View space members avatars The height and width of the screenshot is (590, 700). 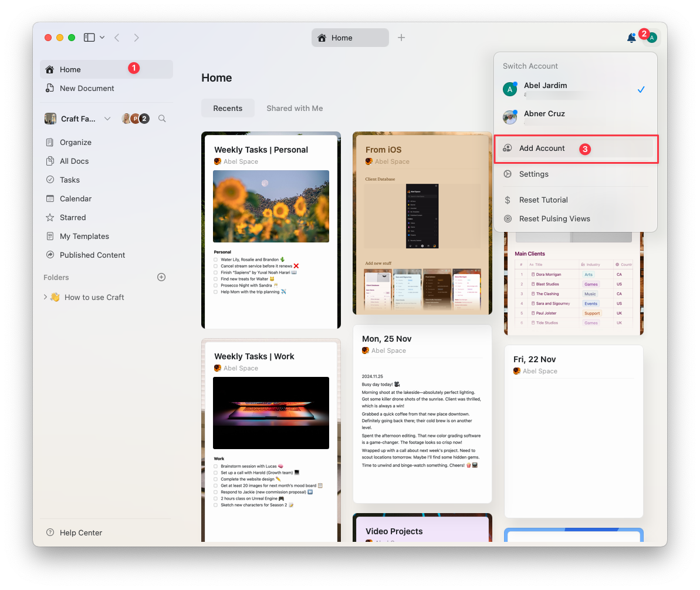pyautogui.click(x=136, y=119)
